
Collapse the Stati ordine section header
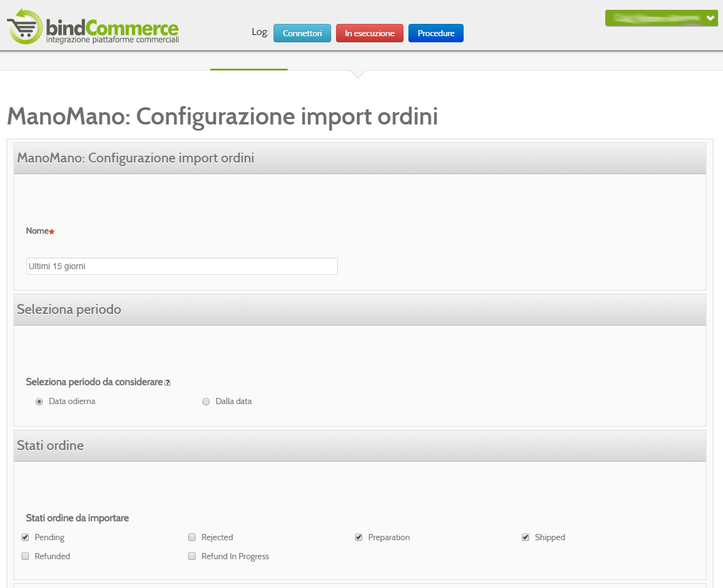[359, 446]
